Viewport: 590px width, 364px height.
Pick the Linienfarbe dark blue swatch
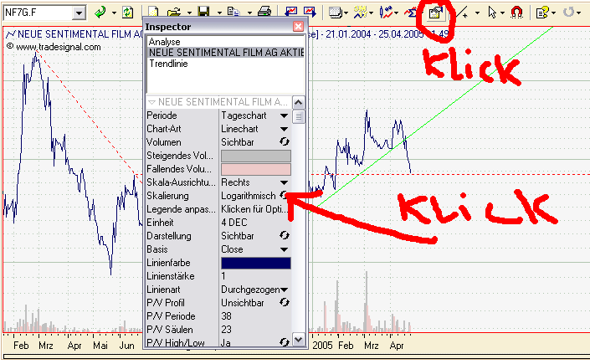[256, 263]
